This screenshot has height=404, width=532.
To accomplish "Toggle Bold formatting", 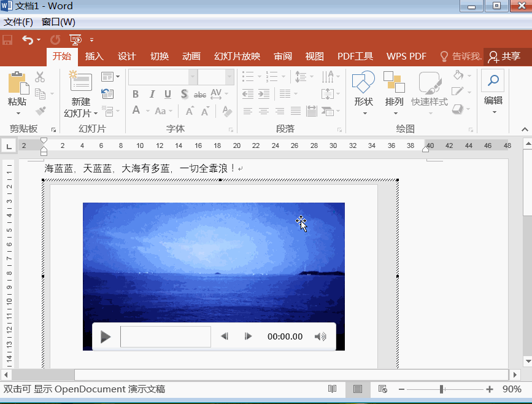I will point(136,95).
